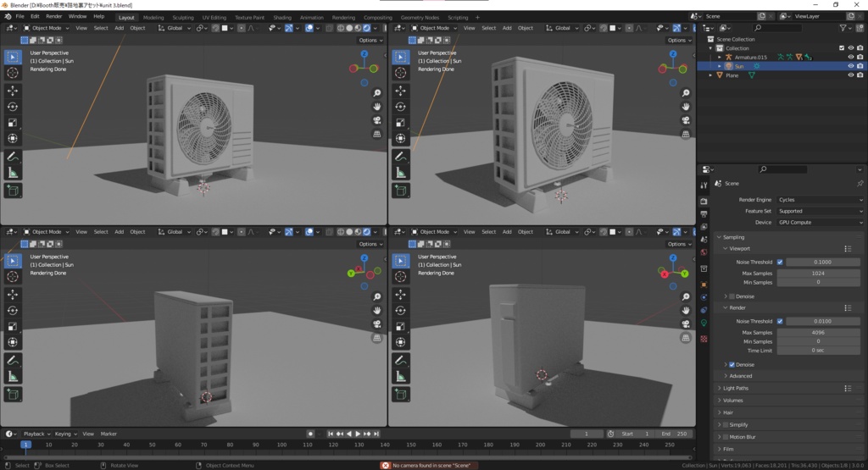Open Render Engine dropdown showing Cycles
The image size is (868, 470).
pyautogui.click(x=820, y=200)
